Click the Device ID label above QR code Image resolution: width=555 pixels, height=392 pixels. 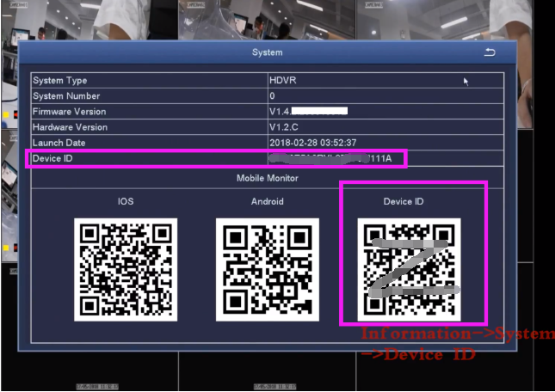click(404, 201)
